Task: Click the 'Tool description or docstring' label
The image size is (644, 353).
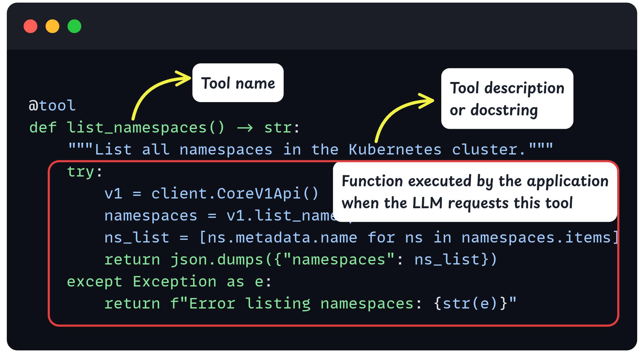Action: [x=507, y=99]
